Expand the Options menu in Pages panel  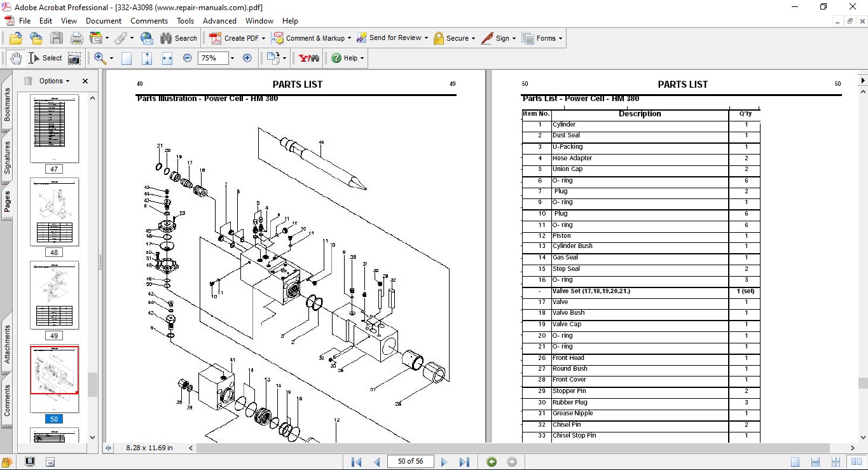tap(54, 81)
